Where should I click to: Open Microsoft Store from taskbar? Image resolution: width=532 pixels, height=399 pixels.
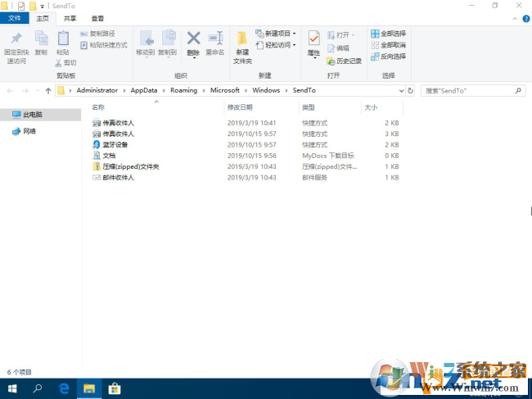[115, 388]
